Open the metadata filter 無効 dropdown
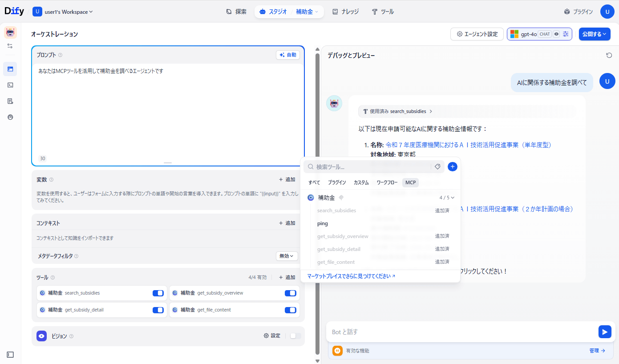 [x=287, y=256]
